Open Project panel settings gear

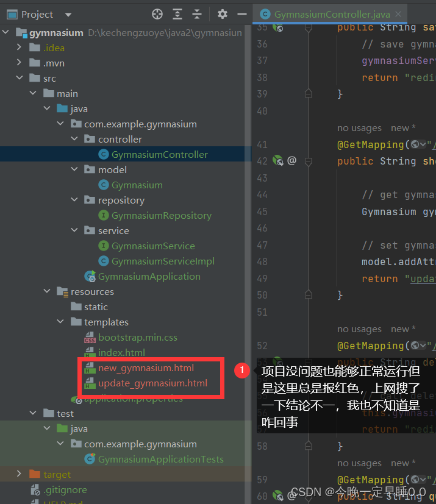(222, 14)
